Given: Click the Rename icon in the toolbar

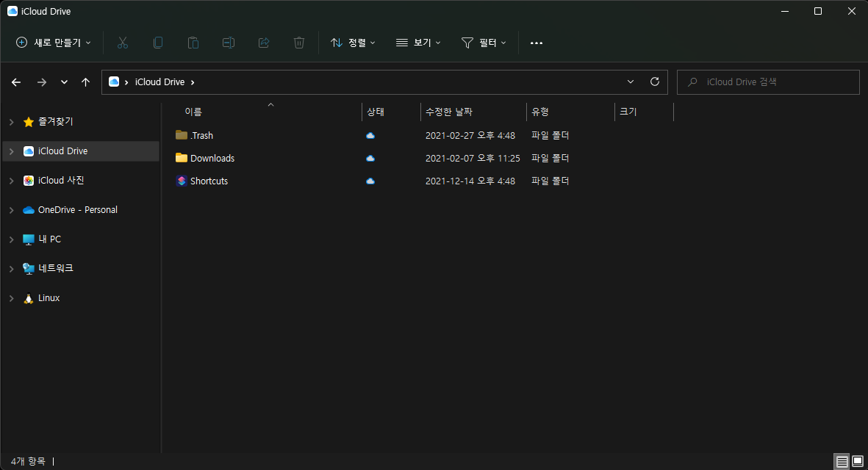Looking at the screenshot, I should click(229, 43).
